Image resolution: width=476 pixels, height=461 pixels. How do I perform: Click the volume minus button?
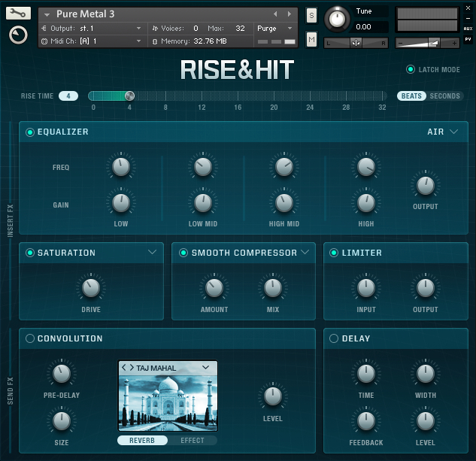(x=400, y=43)
